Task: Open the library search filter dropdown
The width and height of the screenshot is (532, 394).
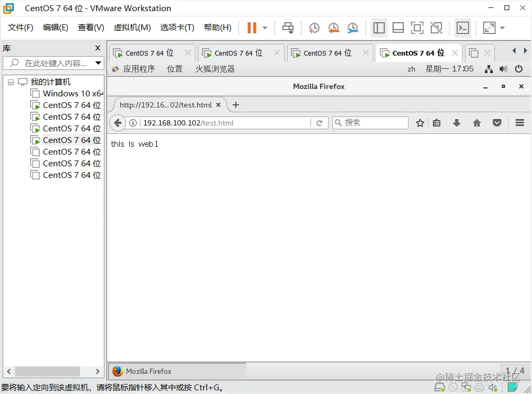Action: 98,63
